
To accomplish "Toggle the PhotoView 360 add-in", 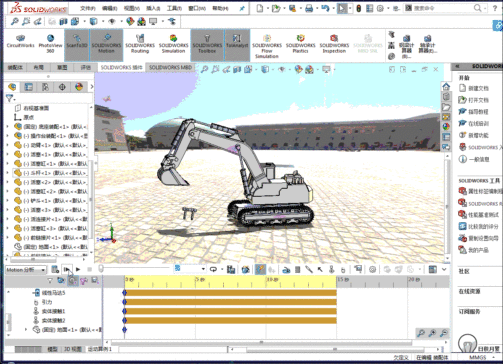I will point(50,43).
